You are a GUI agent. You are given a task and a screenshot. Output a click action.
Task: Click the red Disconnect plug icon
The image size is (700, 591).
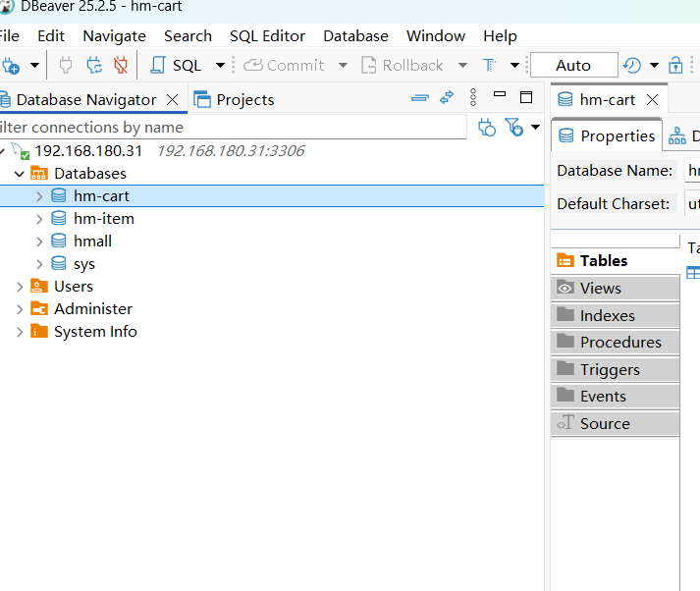tap(121, 66)
